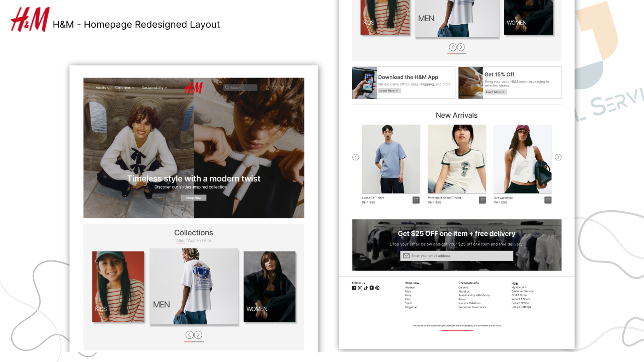
Task: Open the Print-motif ribbed T-shirt product photo
Action: (457, 159)
